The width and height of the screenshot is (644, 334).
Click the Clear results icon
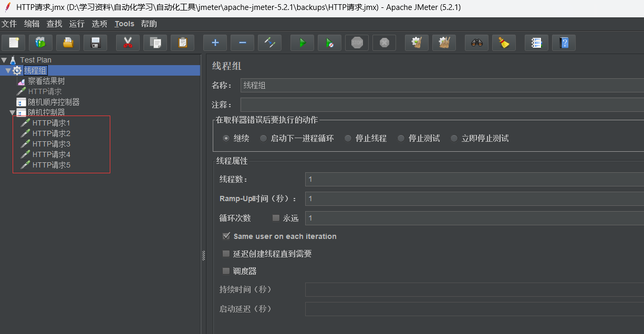[x=417, y=43]
